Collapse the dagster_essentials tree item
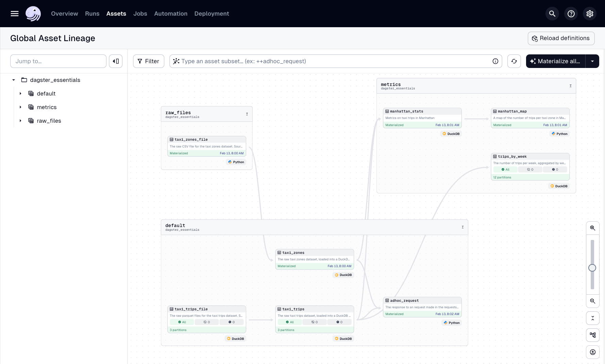 (14, 80)
